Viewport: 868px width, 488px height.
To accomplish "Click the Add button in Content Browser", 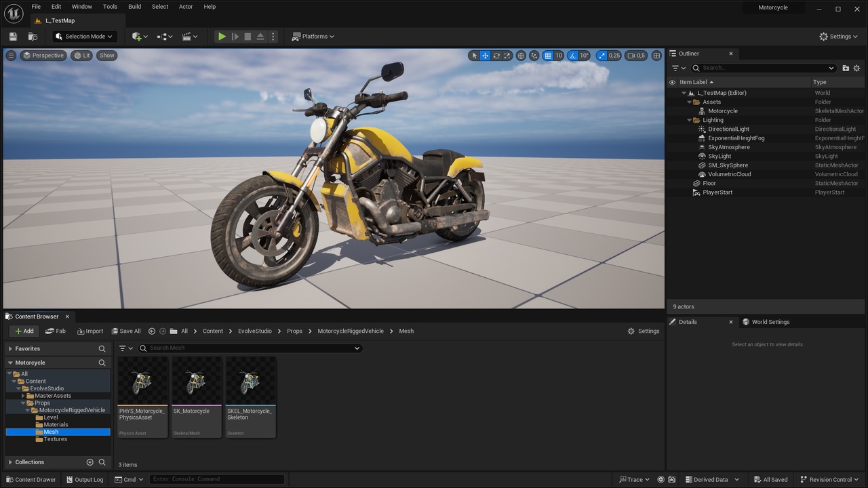I will pyautogui.click(x=24, y=331).
